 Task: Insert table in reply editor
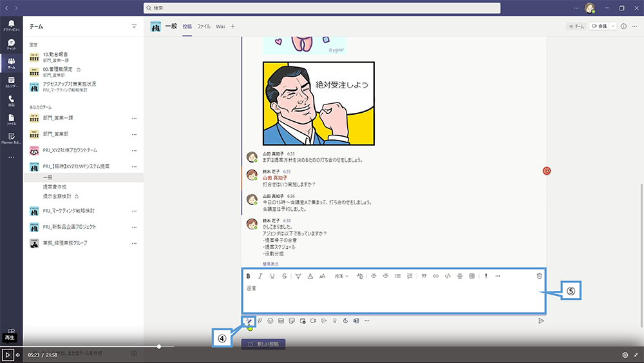pyautogui.click(x=472, y=276)
